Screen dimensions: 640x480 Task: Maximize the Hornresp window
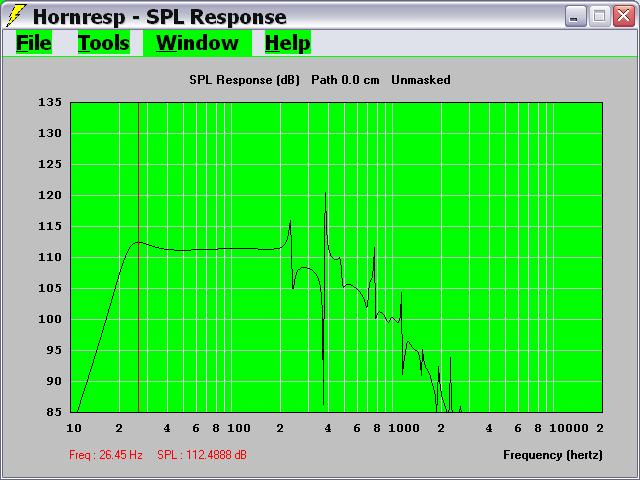[600, 17]
